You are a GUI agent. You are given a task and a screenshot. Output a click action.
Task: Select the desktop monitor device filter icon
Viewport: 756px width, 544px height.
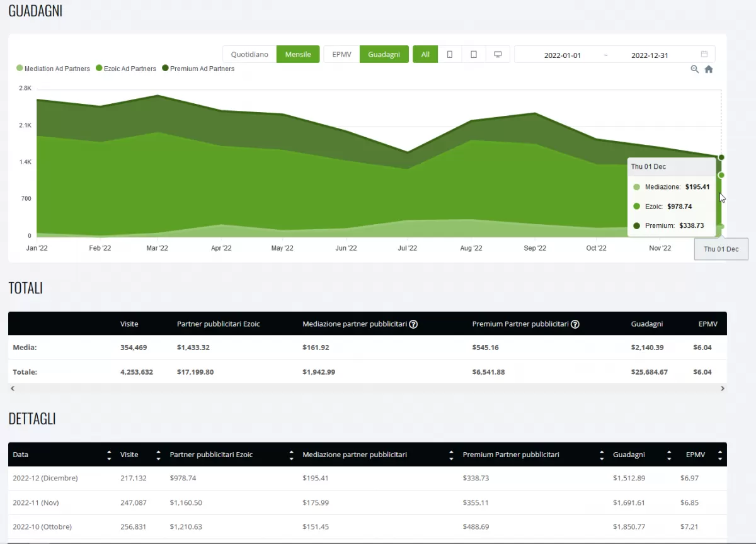pos(498,55)
